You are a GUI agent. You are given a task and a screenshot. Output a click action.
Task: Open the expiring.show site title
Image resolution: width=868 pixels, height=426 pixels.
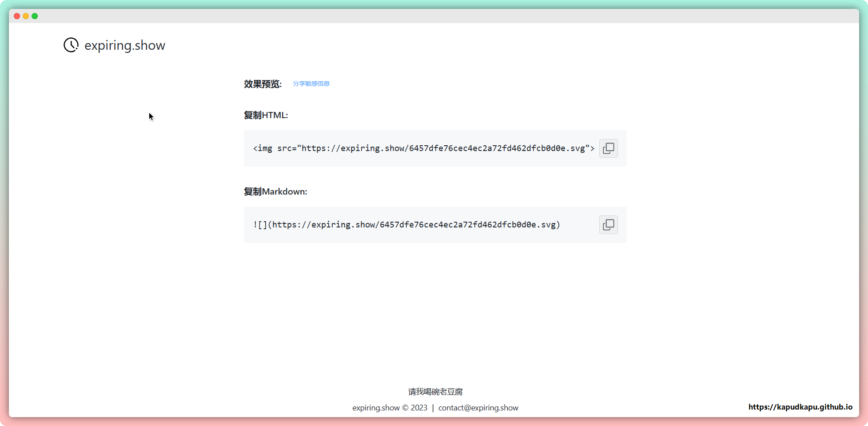(124, 45)
